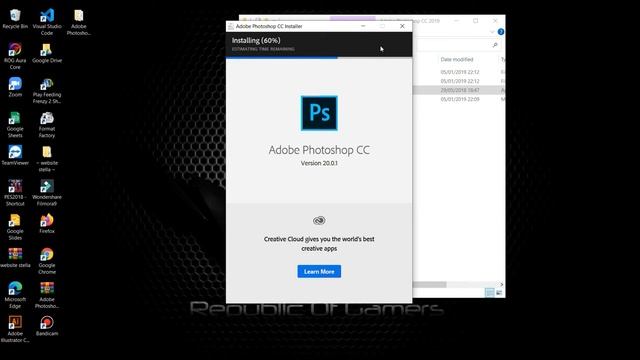Image resolution: width=640 pixels, height=360 pixels.
Task: Switch File Explorer to large icons view
Action: pos(499,292)
